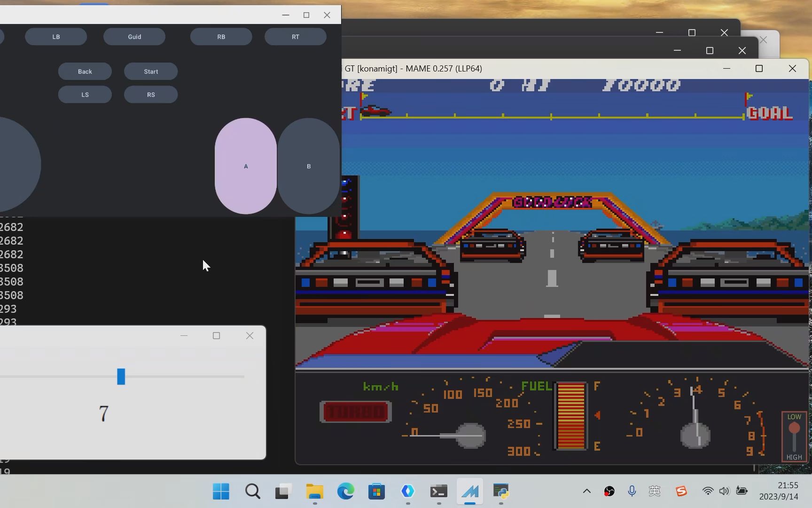Close the MAME konamigt window
This screenshot has width=812, height=508.
click(792, 69)
